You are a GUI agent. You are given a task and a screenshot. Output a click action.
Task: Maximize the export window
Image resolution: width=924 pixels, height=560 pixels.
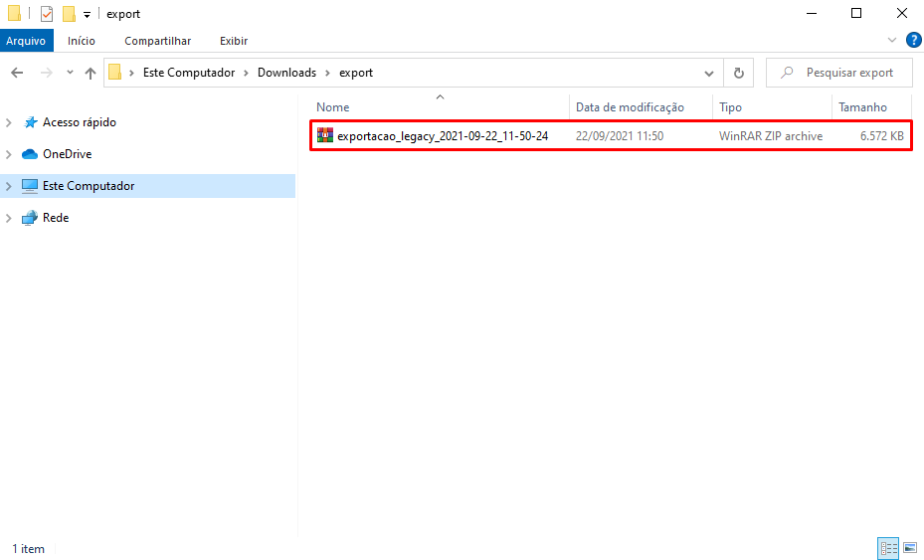coord(856,14)
